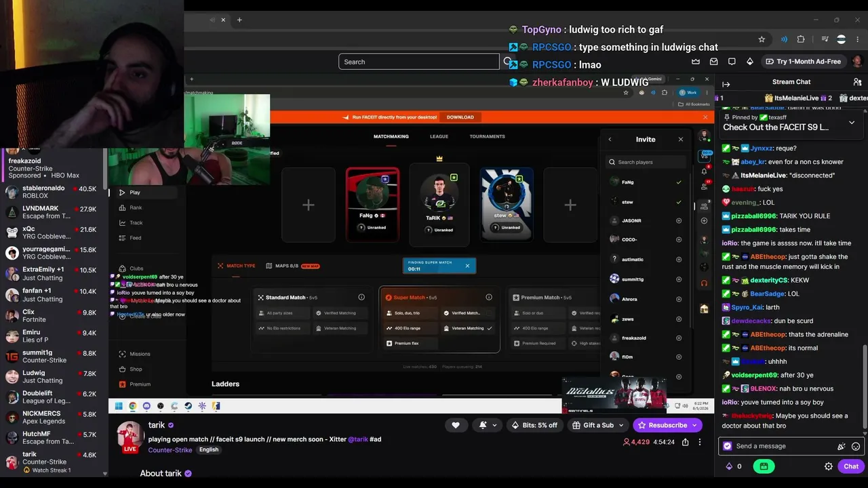Open the Counter-Strike category link under stream title
Image resolution: width=868 pixels, height=488 pixels.
(x=170, y=450)
